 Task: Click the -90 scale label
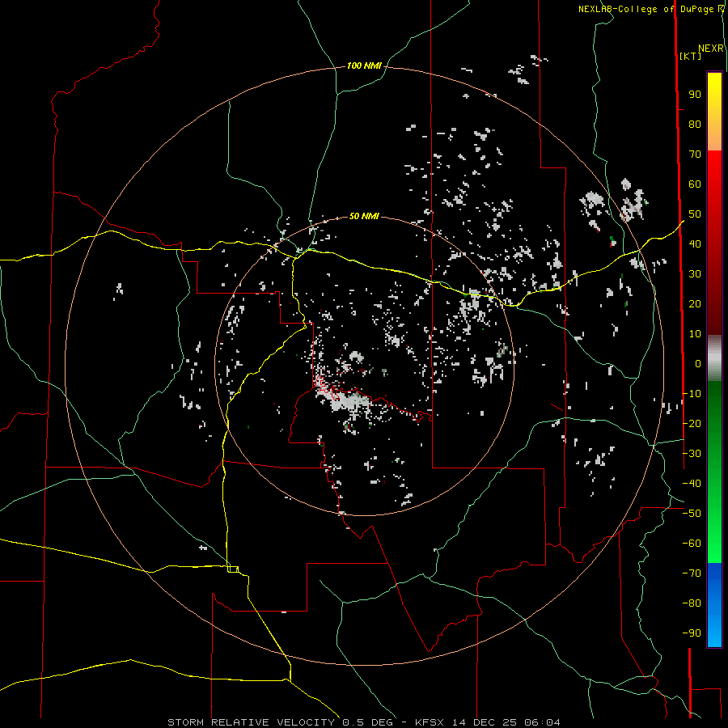click(x=692, y=633)
